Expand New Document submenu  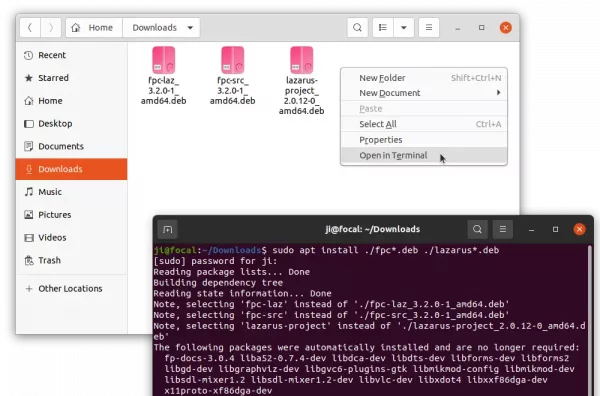(424, 93)
